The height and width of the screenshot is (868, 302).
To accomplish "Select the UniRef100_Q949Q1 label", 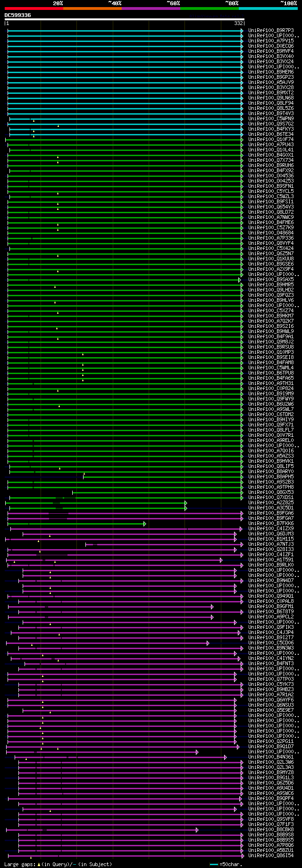I will [x=271, y=596].
